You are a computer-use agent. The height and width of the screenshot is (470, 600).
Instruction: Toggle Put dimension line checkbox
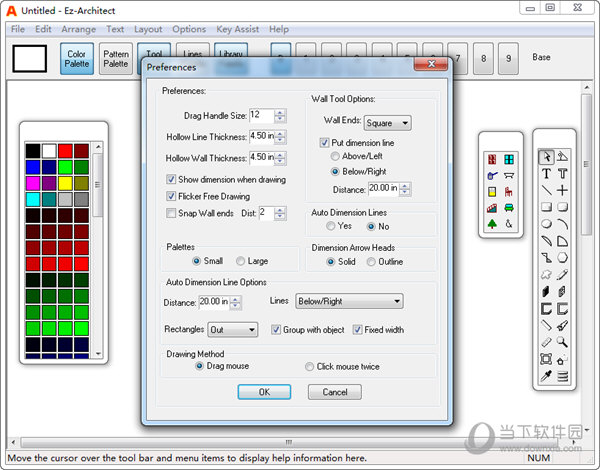coord(324,143)
